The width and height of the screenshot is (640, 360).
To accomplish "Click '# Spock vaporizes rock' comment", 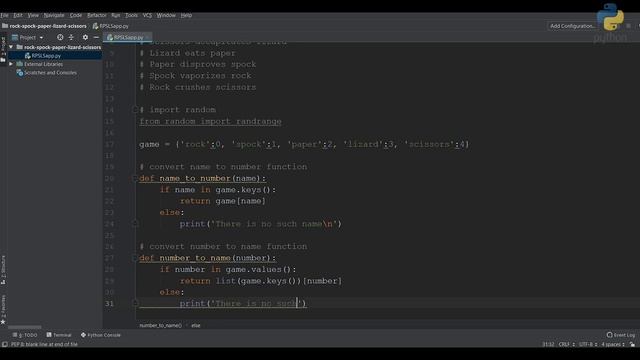I will click(195, 76).
